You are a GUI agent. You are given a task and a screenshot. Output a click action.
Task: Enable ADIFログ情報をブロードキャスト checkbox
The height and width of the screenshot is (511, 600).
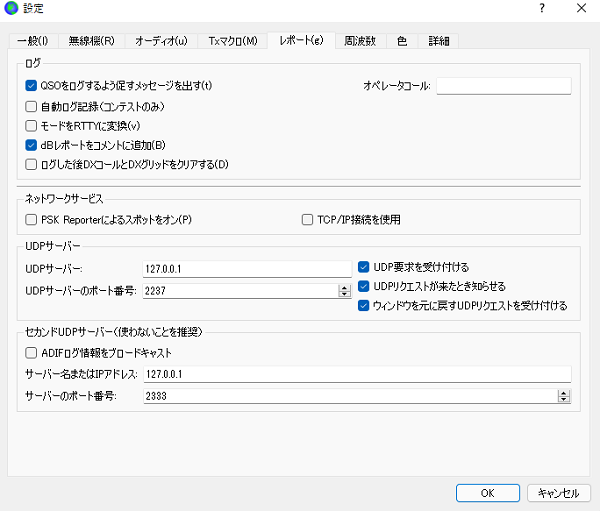pos(31,352)
